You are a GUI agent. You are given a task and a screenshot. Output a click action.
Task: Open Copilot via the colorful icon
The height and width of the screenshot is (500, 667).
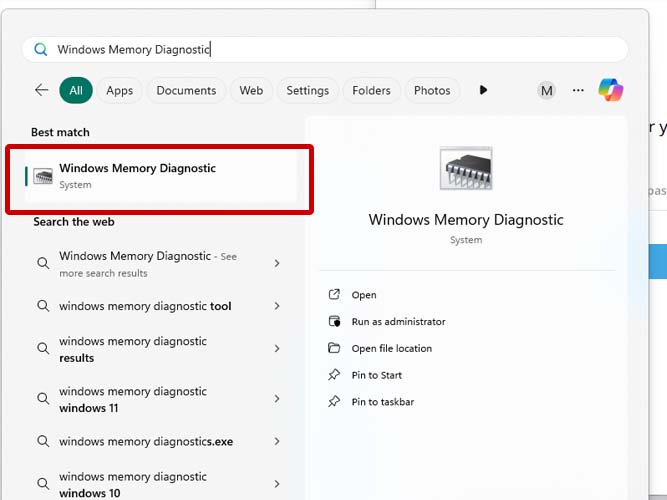click(x=610, y=90)
